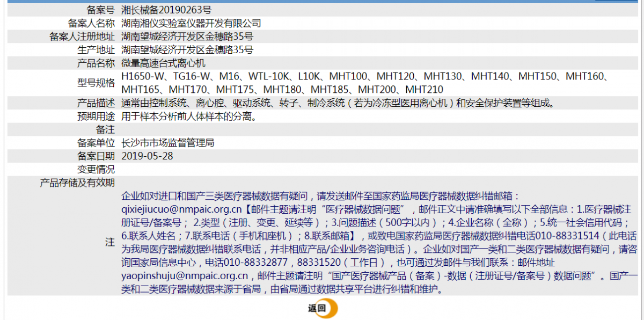Click model list starting with H1650-W

coord(367,83)
